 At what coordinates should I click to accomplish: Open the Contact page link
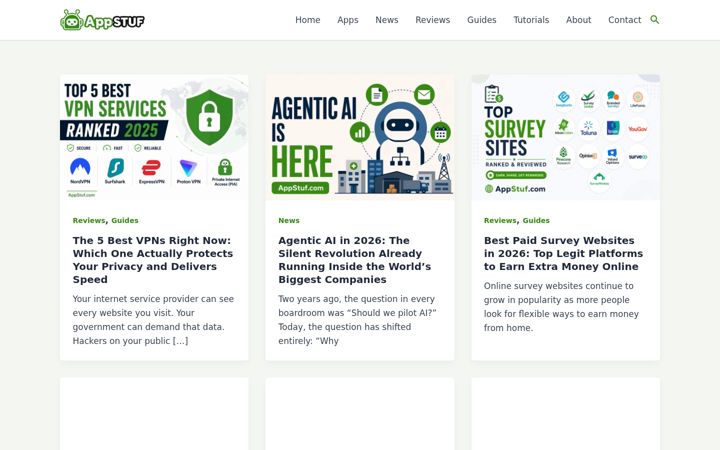(624, 20)
